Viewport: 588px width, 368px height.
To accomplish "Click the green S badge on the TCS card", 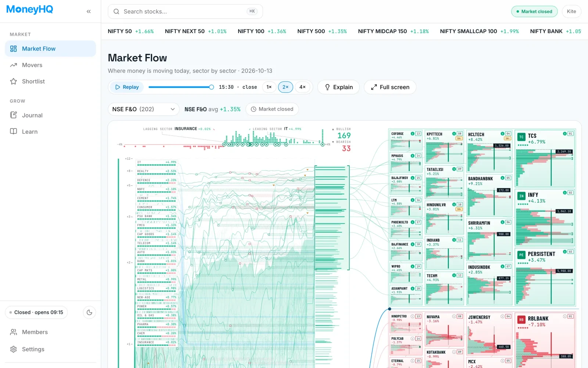I will (565, 134).
